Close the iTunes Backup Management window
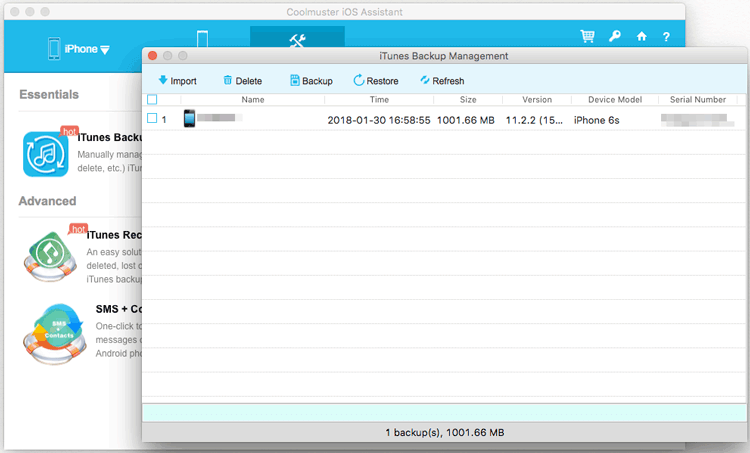 coord(153,55)
